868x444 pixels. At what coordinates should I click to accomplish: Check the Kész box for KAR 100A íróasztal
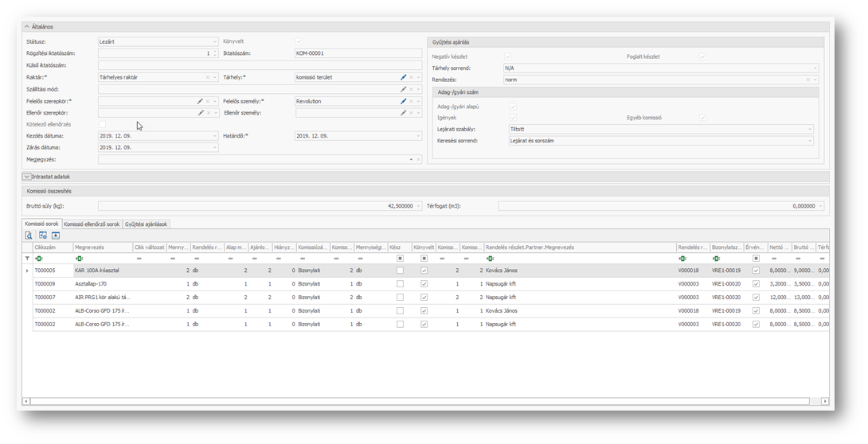(400, 271)
